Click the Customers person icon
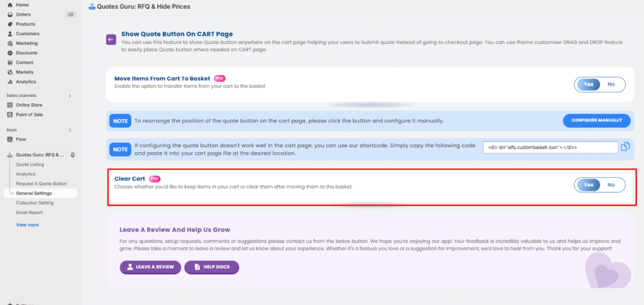The height and width of the screenshot is (305, 644). click(10, 34)
